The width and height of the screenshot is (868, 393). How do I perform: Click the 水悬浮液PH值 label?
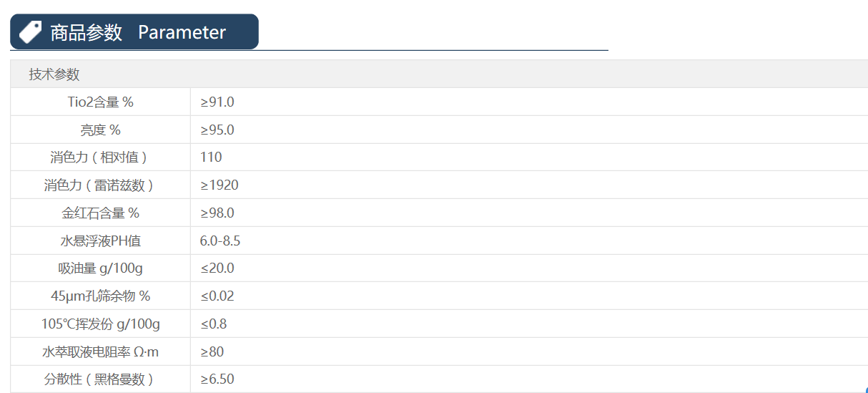[100, 241]
